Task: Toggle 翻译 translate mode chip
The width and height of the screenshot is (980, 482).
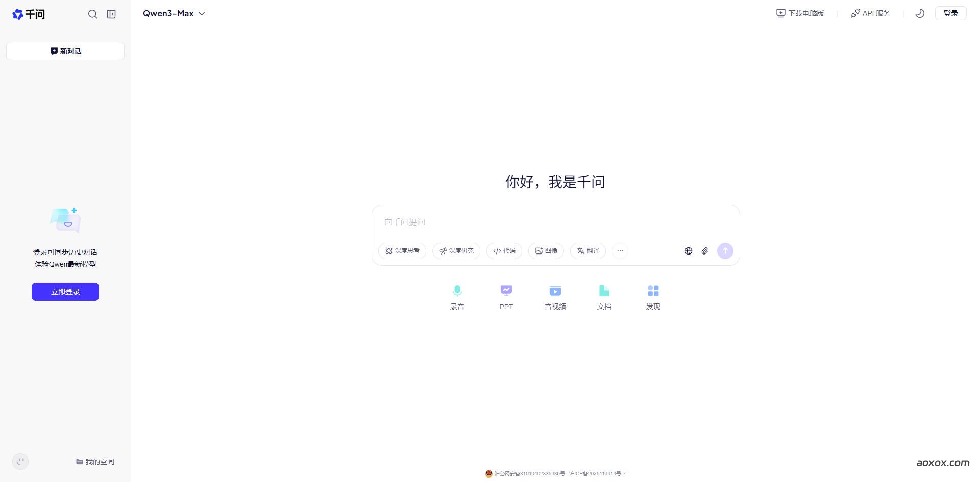Action: tap(588, 251)
